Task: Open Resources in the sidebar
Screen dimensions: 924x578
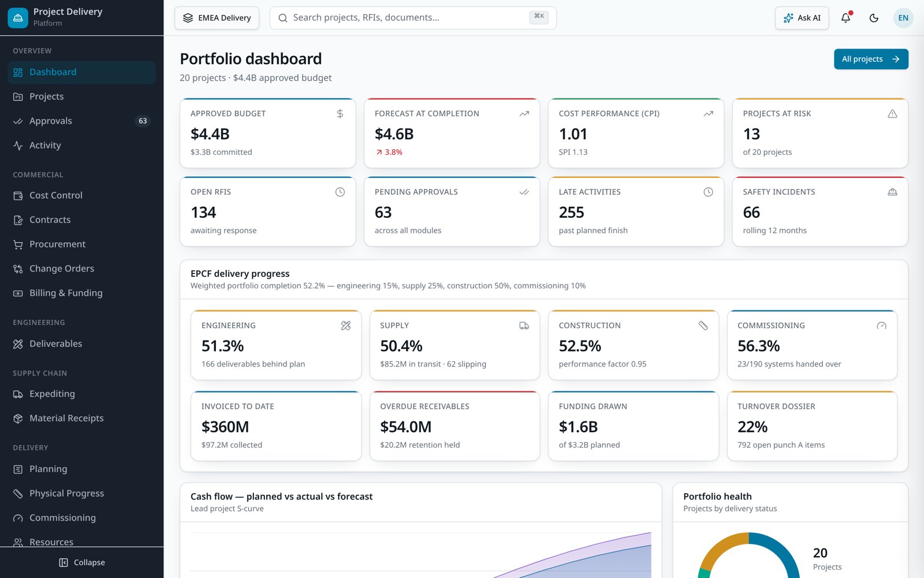Action: pos(81,542)
